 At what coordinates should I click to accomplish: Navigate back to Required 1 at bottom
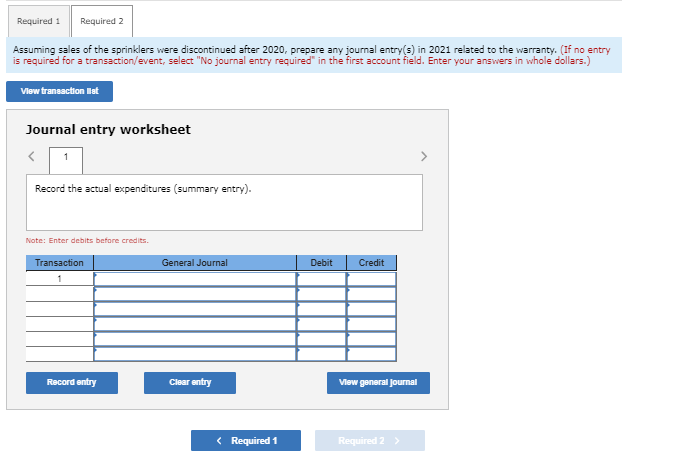click(246, 440)
